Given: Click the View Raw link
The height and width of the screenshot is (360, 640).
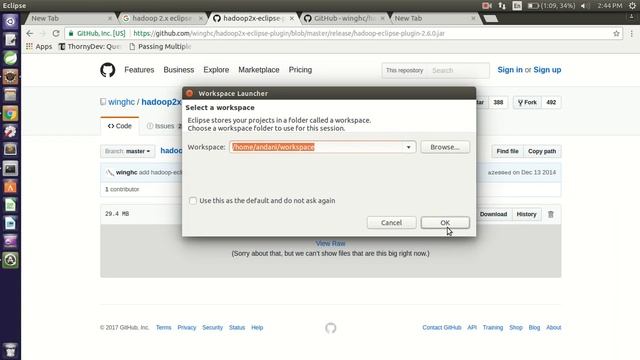Looking at the screenshot, I should pos(330,243).
